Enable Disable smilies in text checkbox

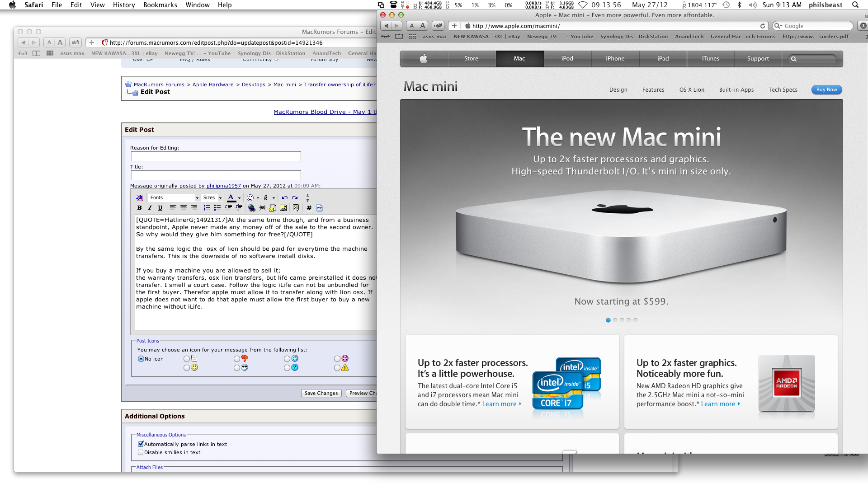141,452
